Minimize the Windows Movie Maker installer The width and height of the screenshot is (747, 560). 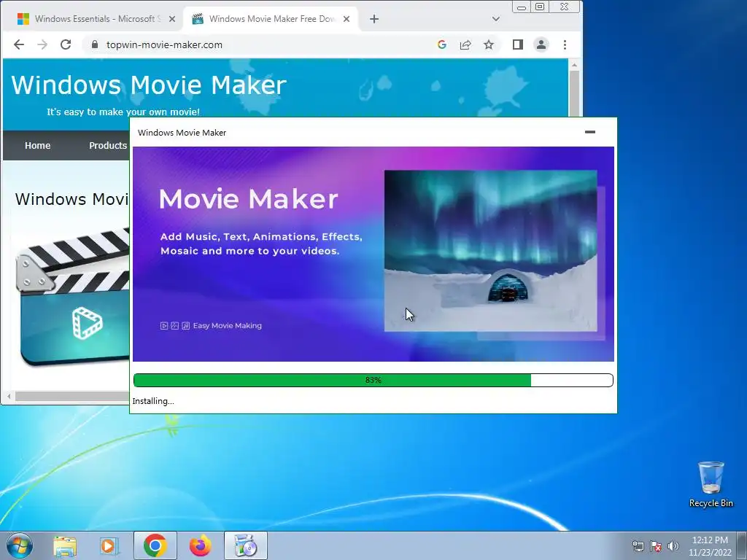(589, 132)
